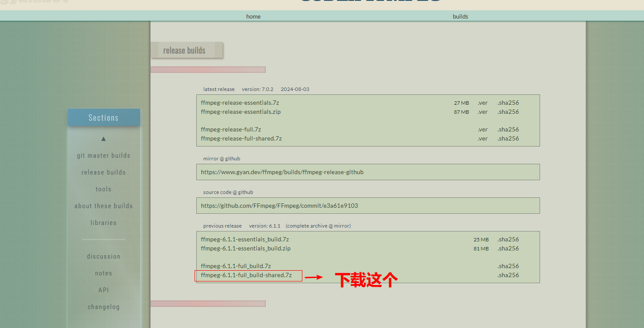Click the 27 MB size value
The height and width of the screenshot is (328, 644).
click(x=462, y=103)
